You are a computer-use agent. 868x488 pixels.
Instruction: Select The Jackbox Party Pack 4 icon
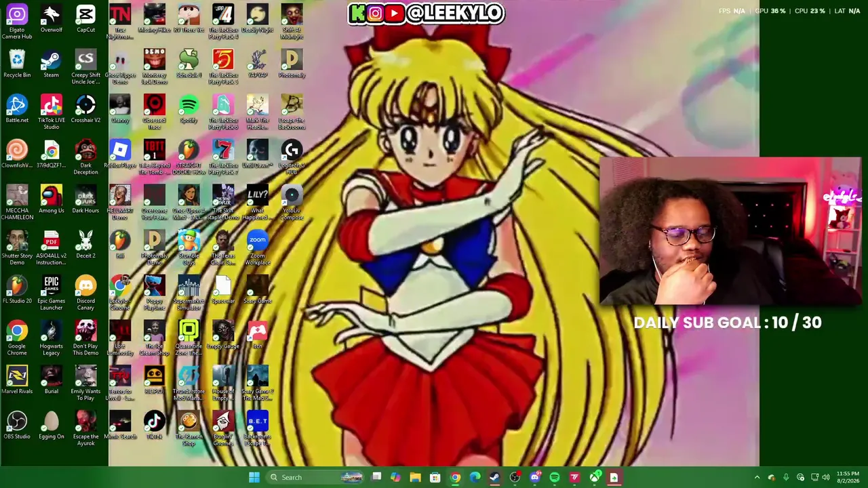click(x=223, y=22)
